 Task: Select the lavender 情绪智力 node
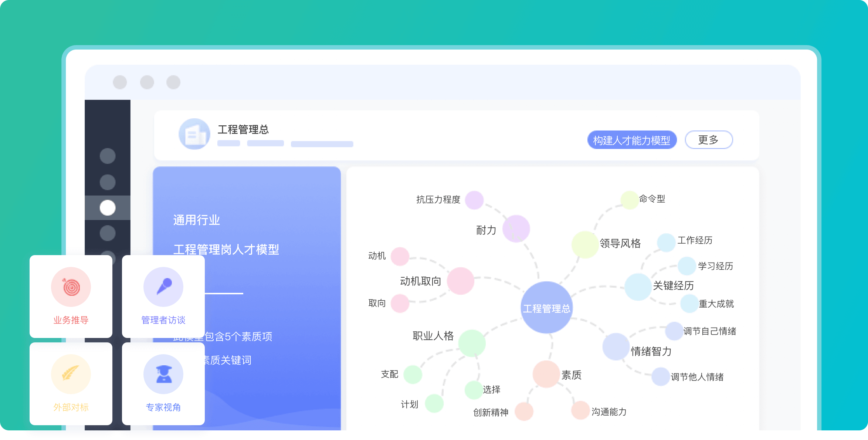pos(616,346)
